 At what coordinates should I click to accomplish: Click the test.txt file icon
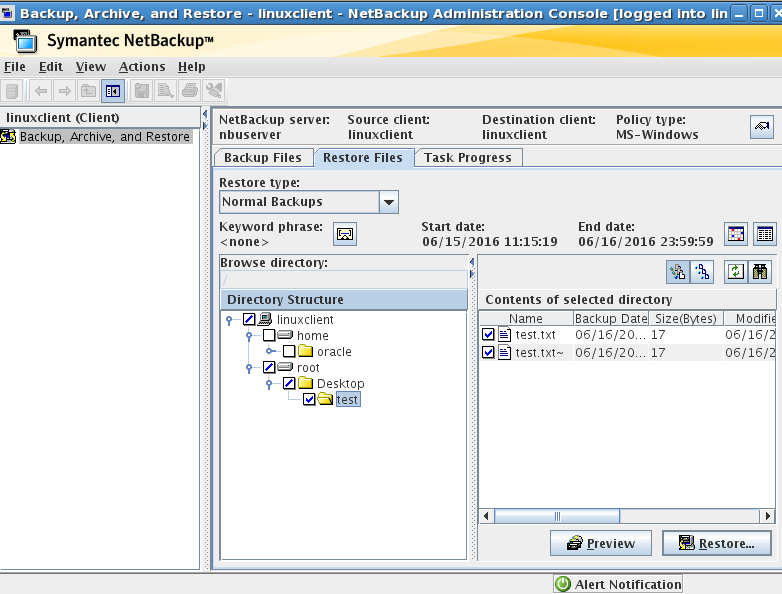(x=505, y=335)
